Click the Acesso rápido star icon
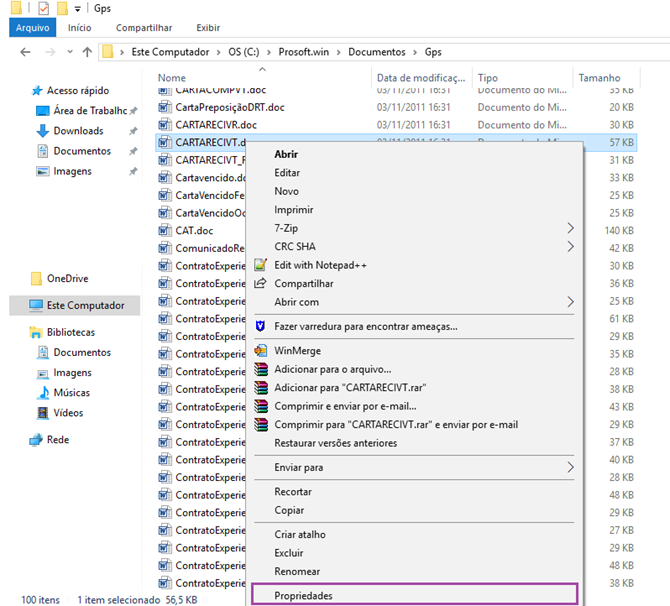Screen dimensions: 670x606 37,91
